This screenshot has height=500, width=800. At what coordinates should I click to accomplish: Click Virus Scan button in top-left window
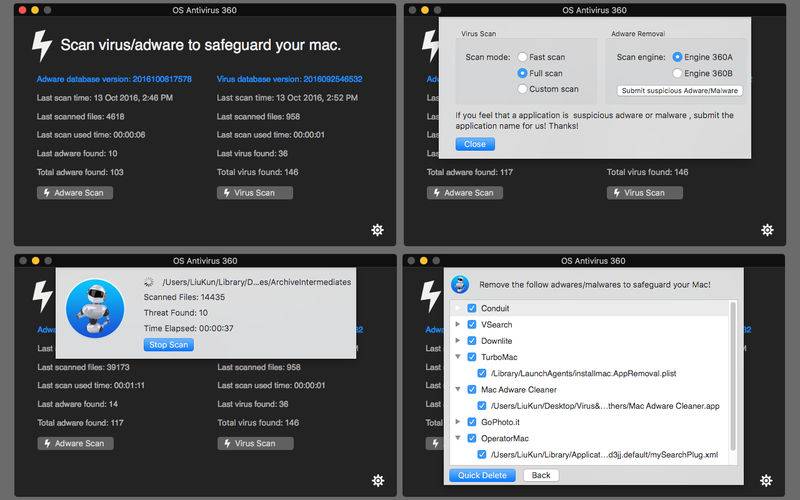[x=255, y=193]
